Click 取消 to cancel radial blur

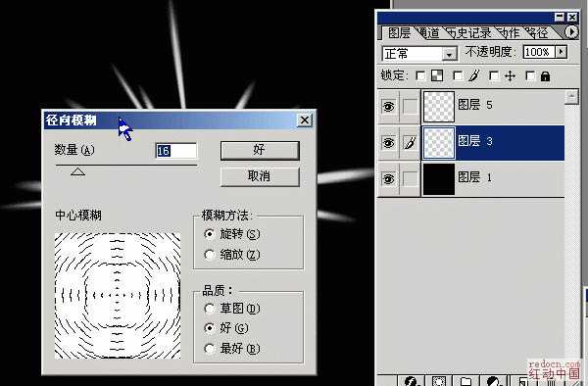tap(260, 176)
